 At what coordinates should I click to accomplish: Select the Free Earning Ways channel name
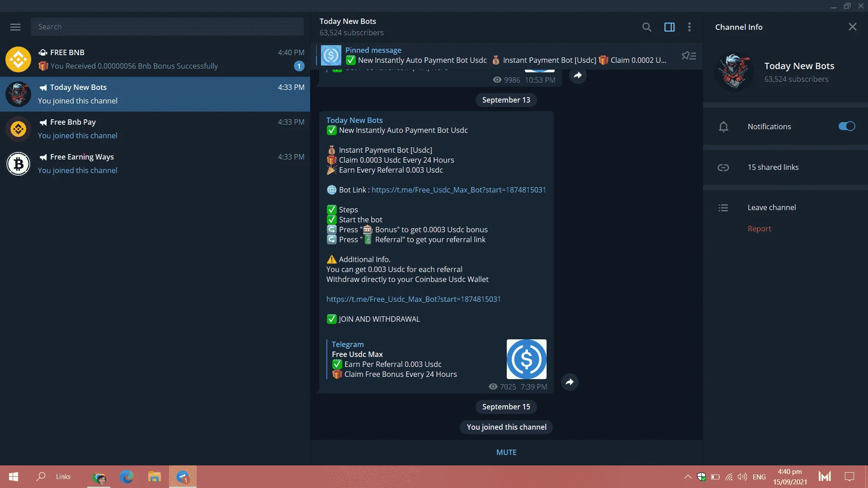pyautogui.click(x=82, y=157)
